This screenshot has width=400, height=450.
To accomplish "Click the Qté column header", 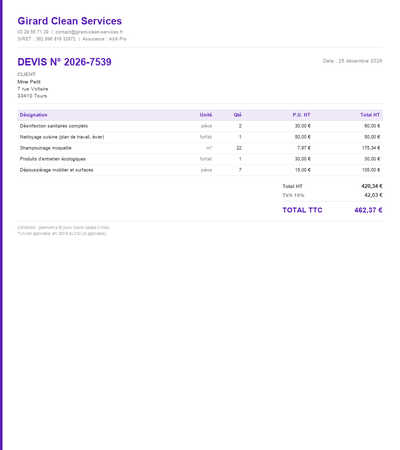I will pyautogui.click(x=237, y=115).
